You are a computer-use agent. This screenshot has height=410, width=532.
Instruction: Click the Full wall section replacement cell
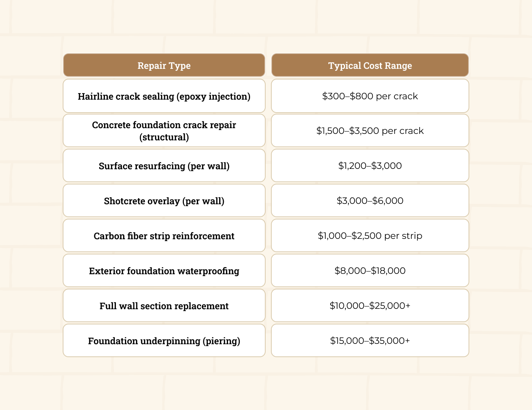click(164, 306)
